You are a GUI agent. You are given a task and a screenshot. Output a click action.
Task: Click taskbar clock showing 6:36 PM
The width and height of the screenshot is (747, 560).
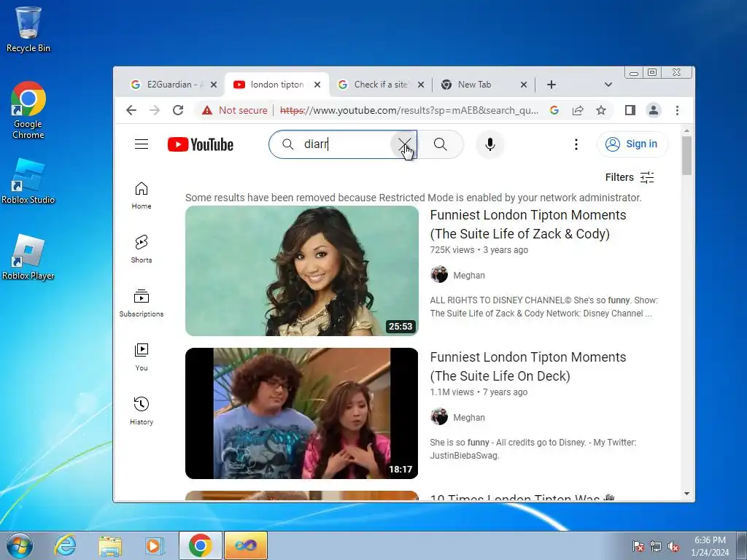710,546
